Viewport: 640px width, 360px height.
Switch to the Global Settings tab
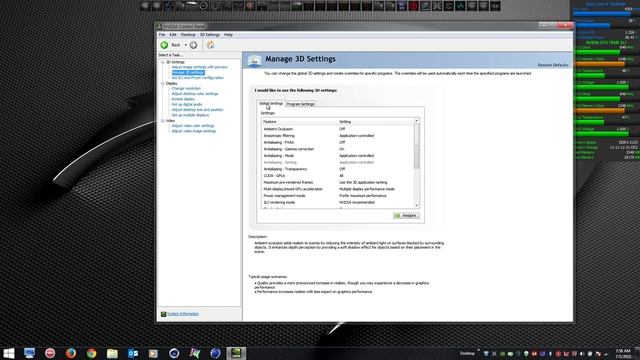[x=271, y=104]
